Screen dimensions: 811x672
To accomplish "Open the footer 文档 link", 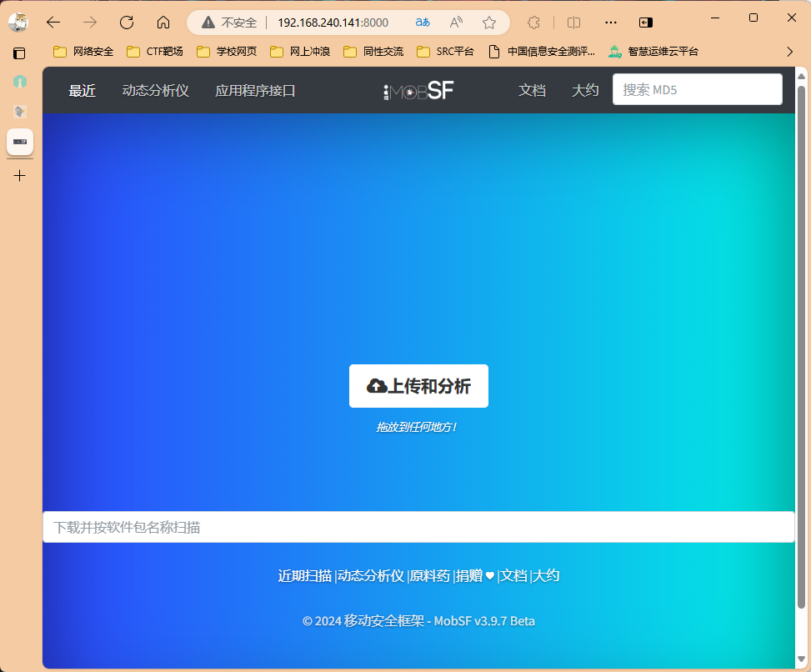I will tap(513, 576).
